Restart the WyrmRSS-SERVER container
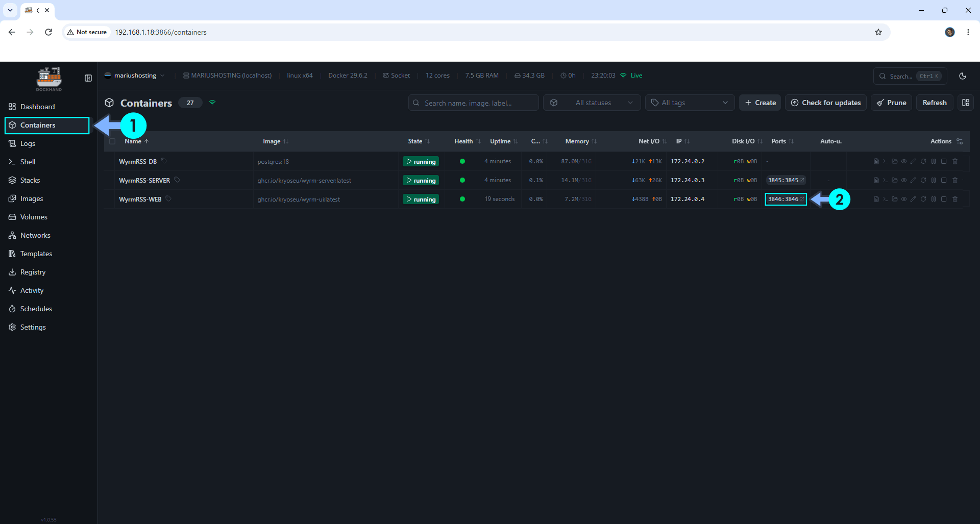980x524 pixels. coord(923,180)
